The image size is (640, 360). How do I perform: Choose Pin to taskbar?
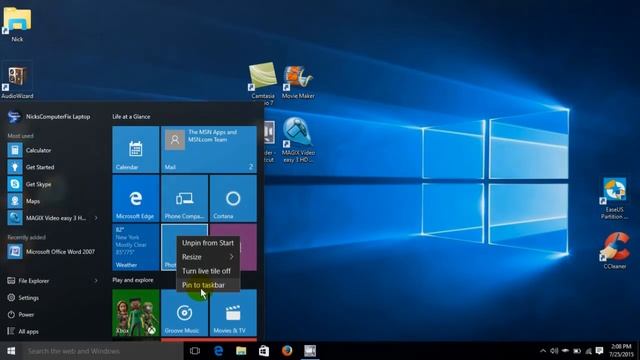pyautogui.click(x=208, y=285)
